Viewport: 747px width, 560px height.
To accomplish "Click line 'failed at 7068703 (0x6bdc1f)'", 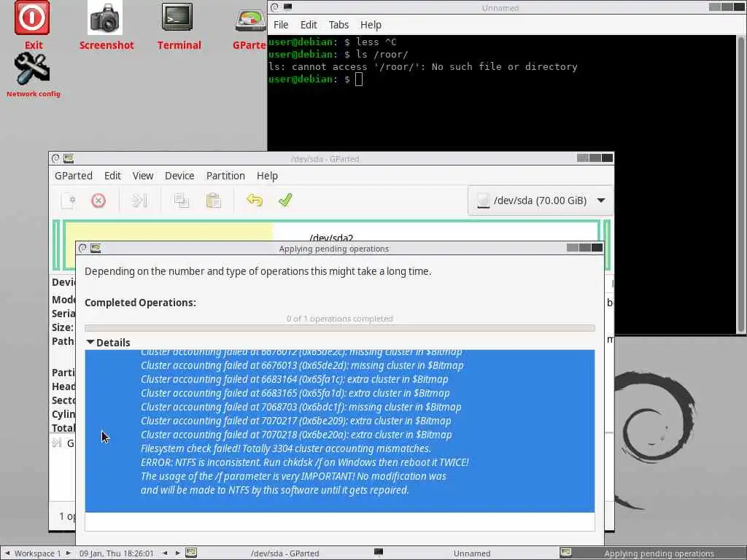I will pyautogui.click(x=301, y=407).
